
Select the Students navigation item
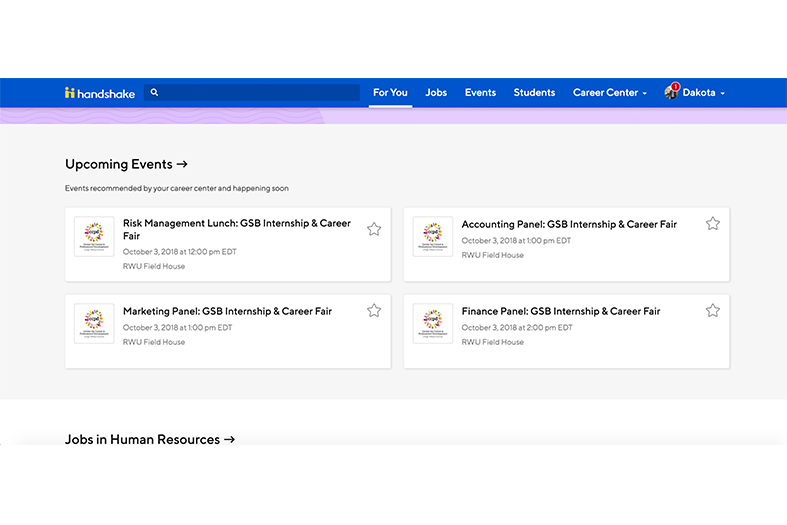(534, 93)
